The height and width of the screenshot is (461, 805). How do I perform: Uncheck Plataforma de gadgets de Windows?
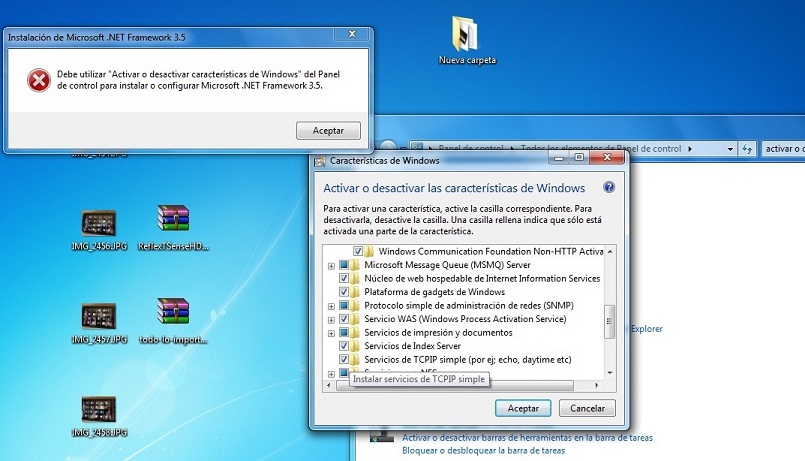(343, 292)
